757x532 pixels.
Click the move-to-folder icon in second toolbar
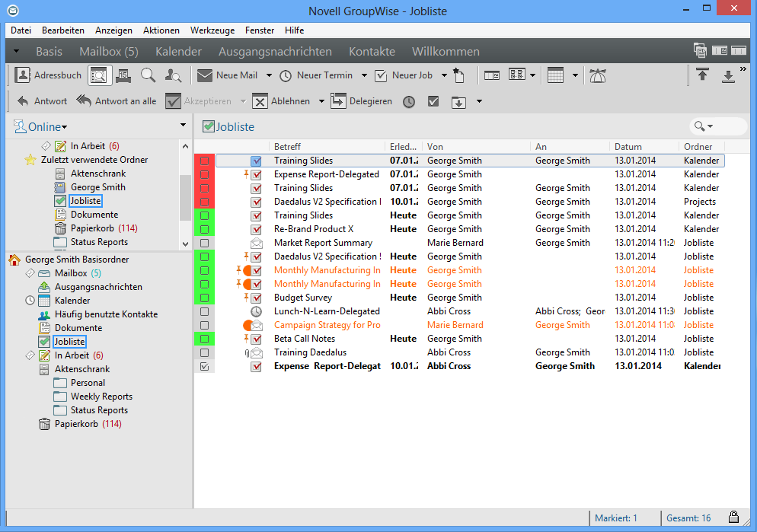pos(458,102)
